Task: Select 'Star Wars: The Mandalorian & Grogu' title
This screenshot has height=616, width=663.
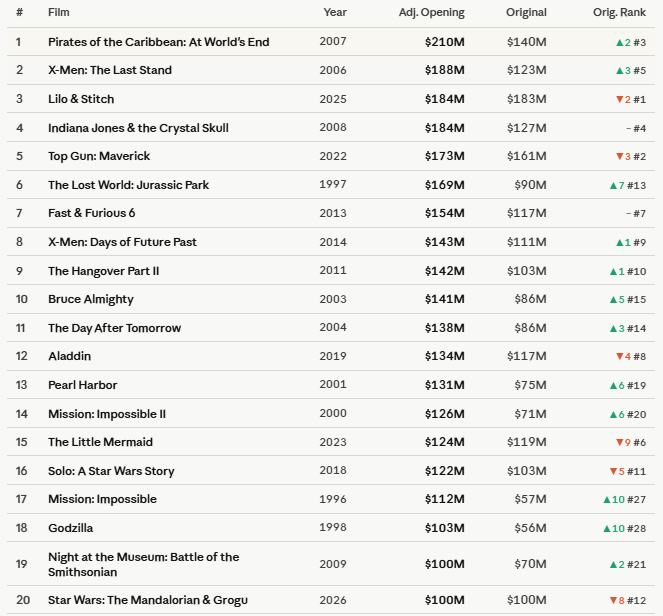Action: [x=148, y=600]
